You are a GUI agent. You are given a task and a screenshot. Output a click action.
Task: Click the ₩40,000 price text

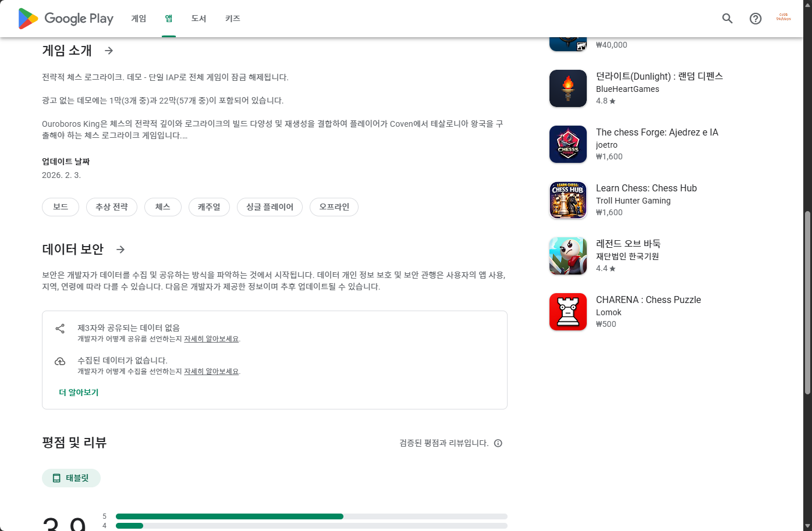(612, 45)
